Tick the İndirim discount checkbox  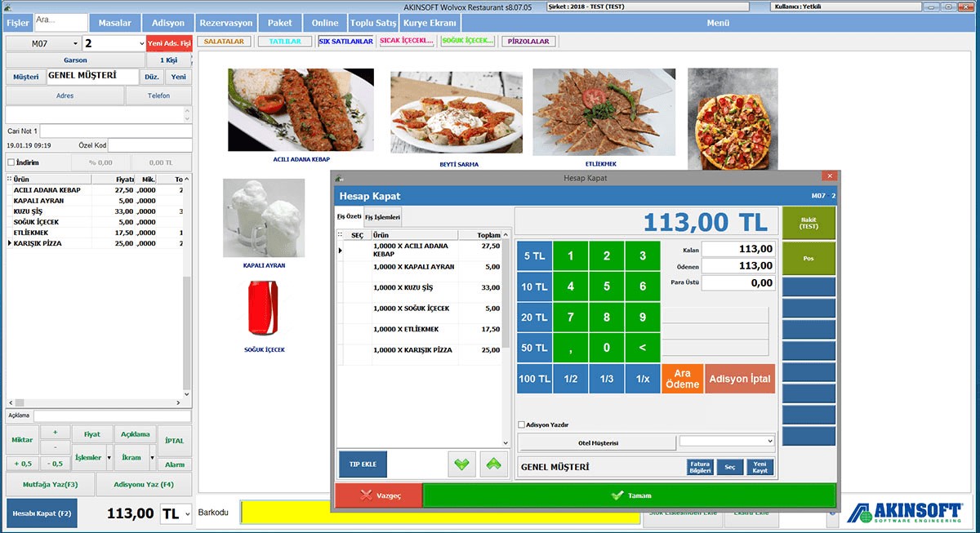(x=11, y=162)
